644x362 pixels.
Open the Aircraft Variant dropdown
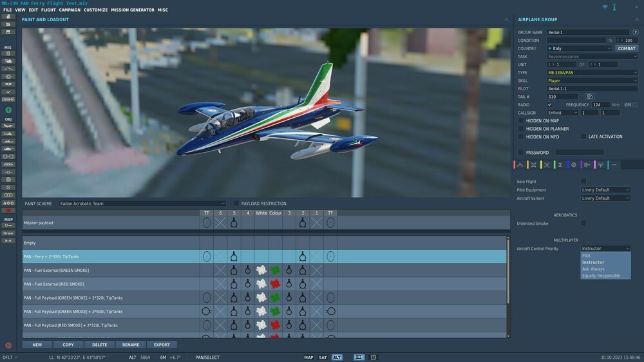tap(605, 198)
